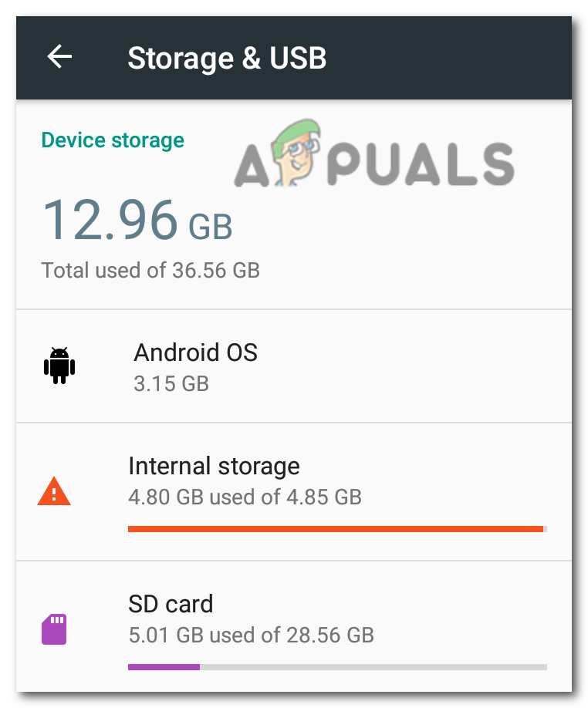Click the Total used of 36.56 GB text
The image size is (588, 708).
[150, 270]
